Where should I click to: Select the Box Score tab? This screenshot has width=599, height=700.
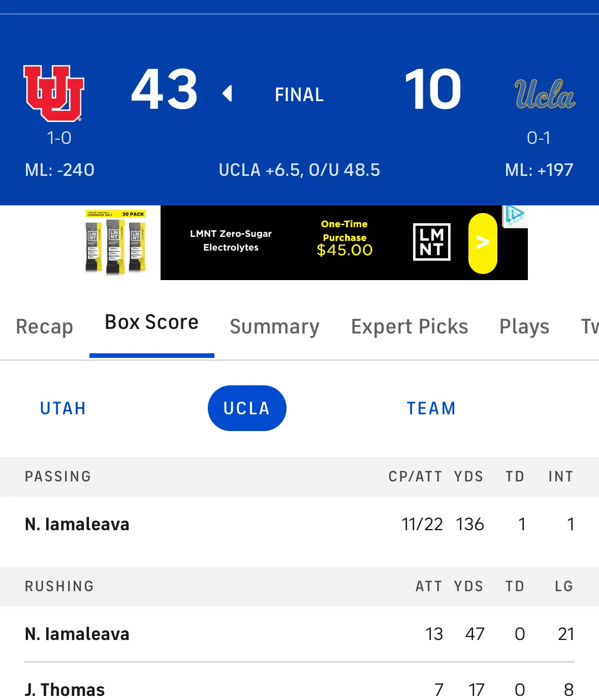pos(151,322)
